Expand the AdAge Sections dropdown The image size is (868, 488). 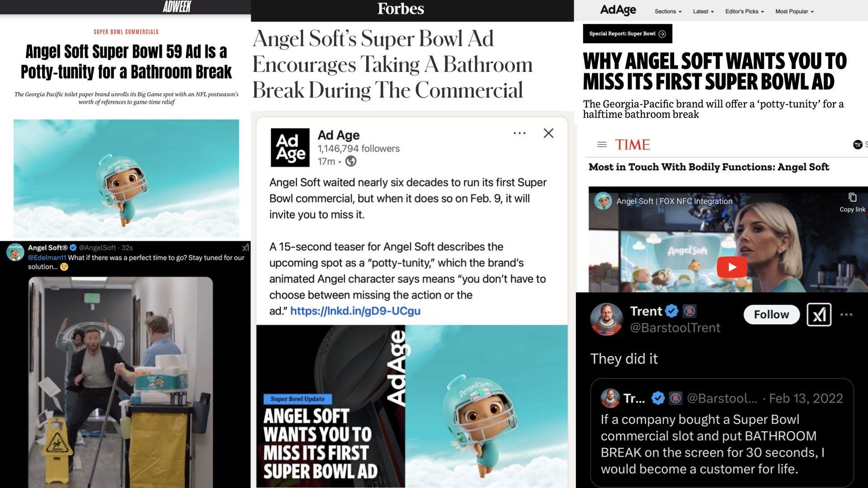click(668, 11)
